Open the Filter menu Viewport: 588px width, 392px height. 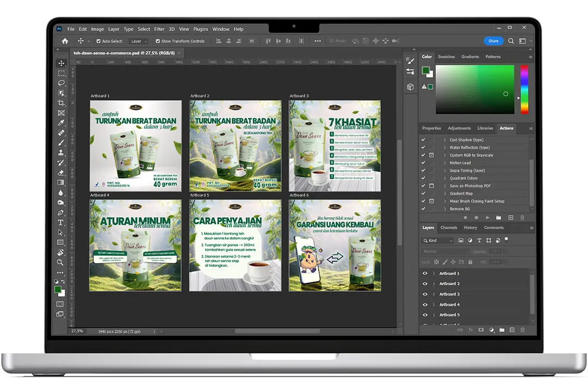tap(159, 29)
